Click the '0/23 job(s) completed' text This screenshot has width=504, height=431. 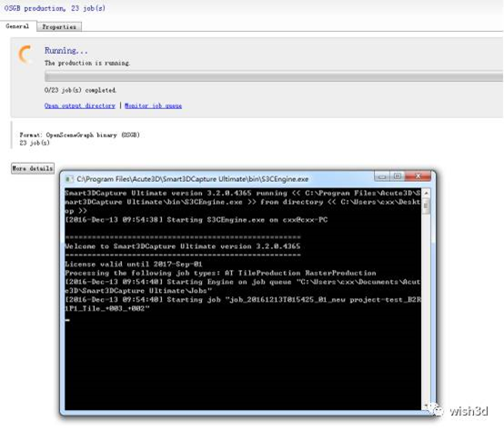pyautogui.click(x=80, y=90)
